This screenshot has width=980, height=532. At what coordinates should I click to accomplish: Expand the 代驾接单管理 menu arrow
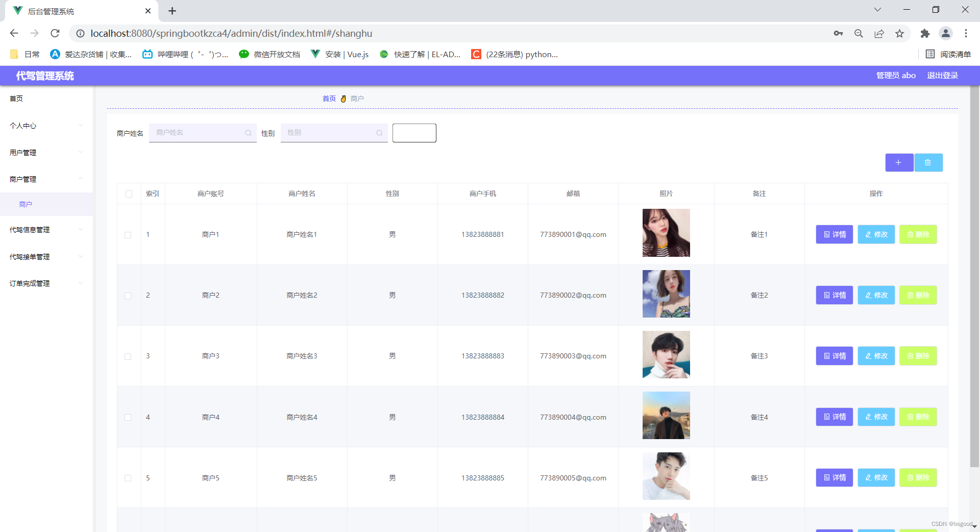coord(81,257)
